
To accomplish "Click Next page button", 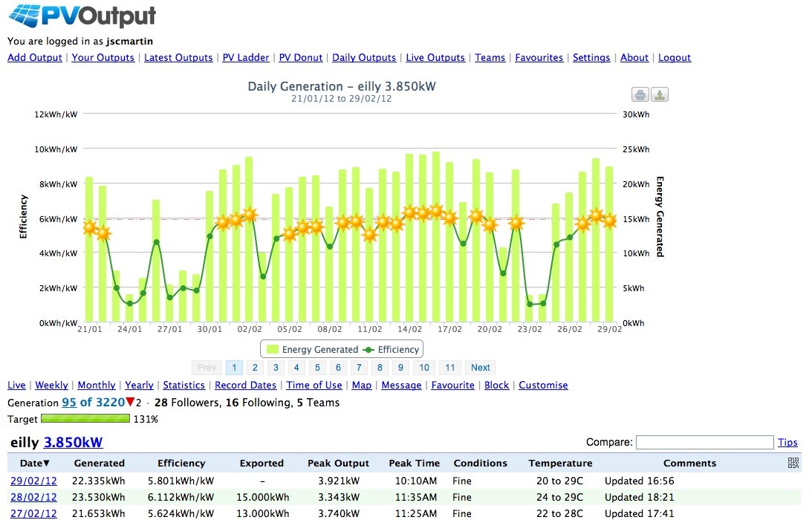I will tap(480, 367).
